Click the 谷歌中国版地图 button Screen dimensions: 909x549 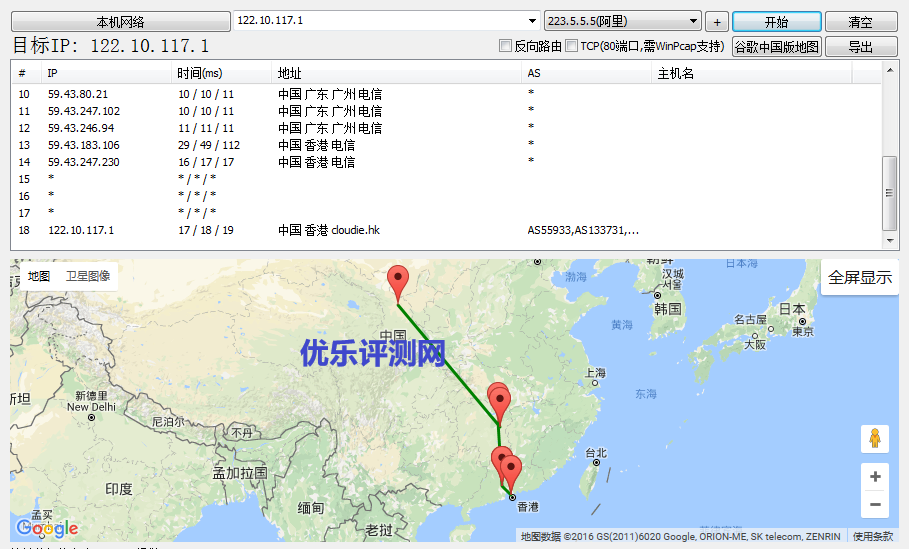point(777,46)
